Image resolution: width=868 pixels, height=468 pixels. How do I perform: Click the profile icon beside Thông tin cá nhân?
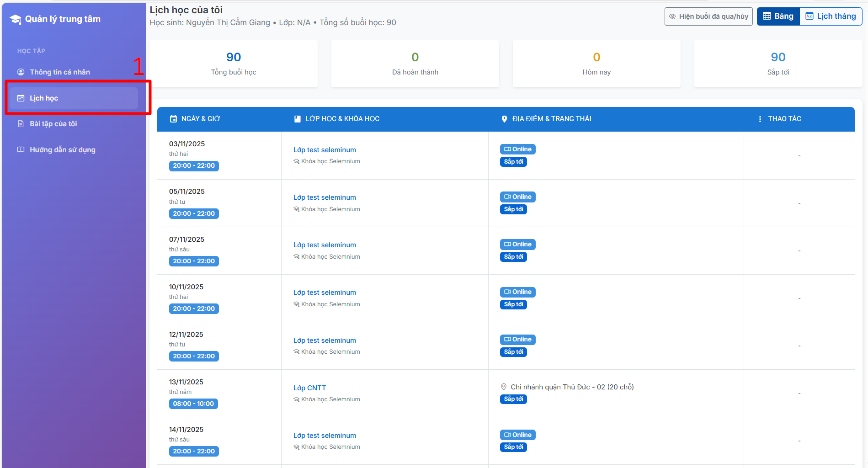(21, 72)
